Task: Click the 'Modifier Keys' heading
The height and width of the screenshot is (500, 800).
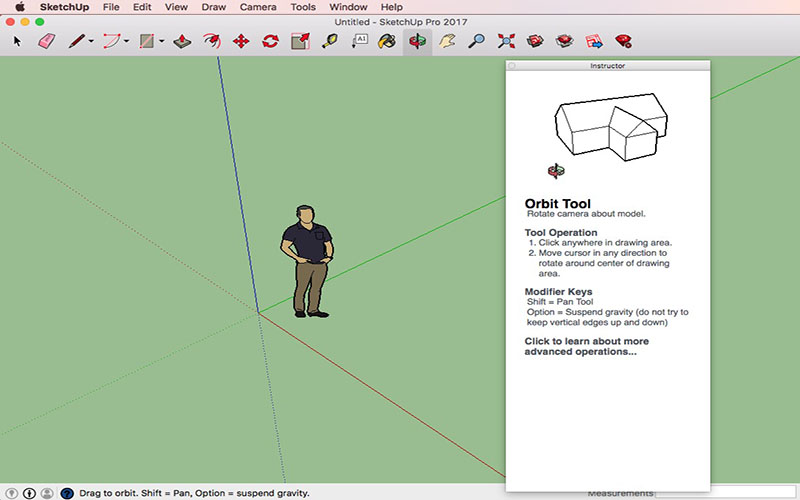Action: click(x=558, y=292)
